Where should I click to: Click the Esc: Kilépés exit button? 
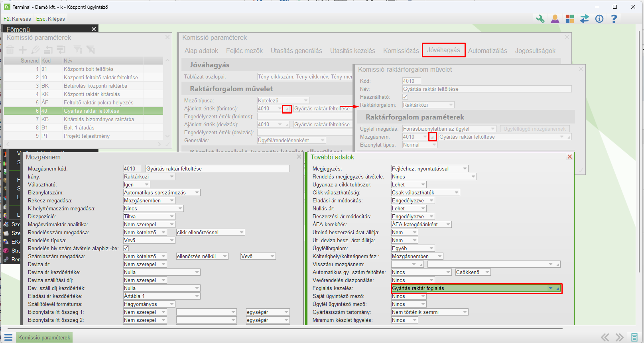50,19
